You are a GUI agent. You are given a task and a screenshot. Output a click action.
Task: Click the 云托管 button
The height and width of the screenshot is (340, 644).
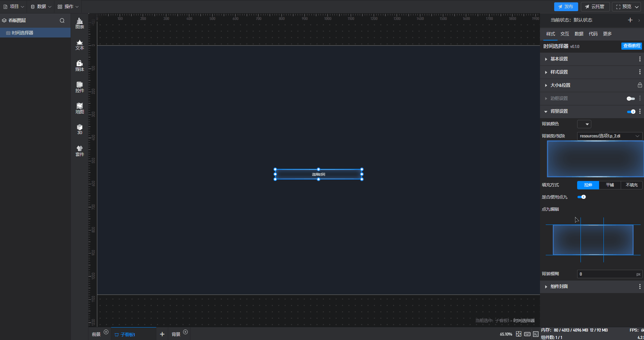point(595,7)
